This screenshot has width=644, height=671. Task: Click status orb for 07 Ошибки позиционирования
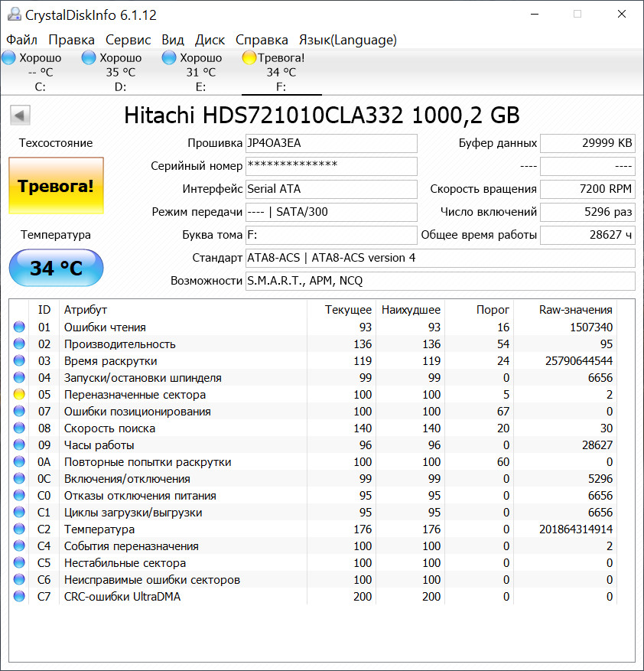pos(19,411)
